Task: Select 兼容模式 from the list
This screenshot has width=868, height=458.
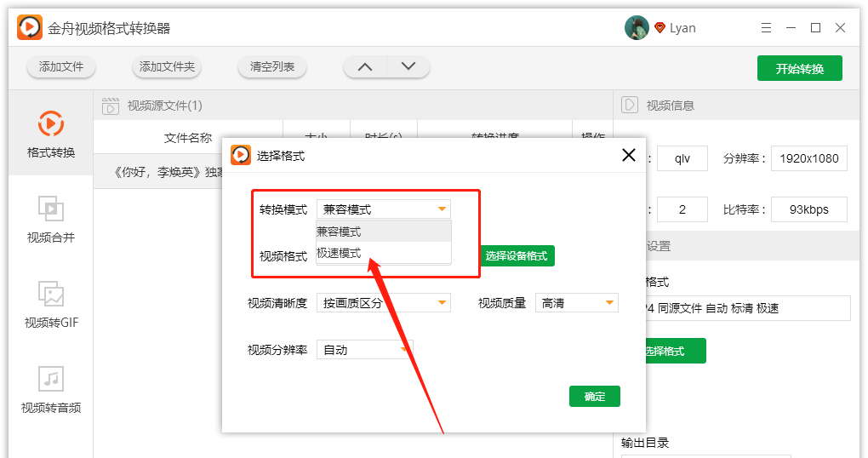Action: [x=384, y=232]
